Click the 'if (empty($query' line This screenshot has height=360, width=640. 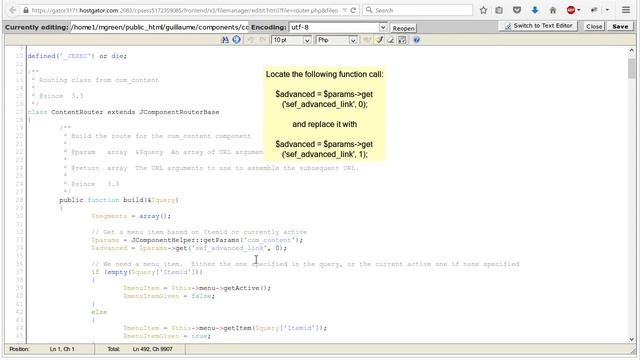pos(147,272)
